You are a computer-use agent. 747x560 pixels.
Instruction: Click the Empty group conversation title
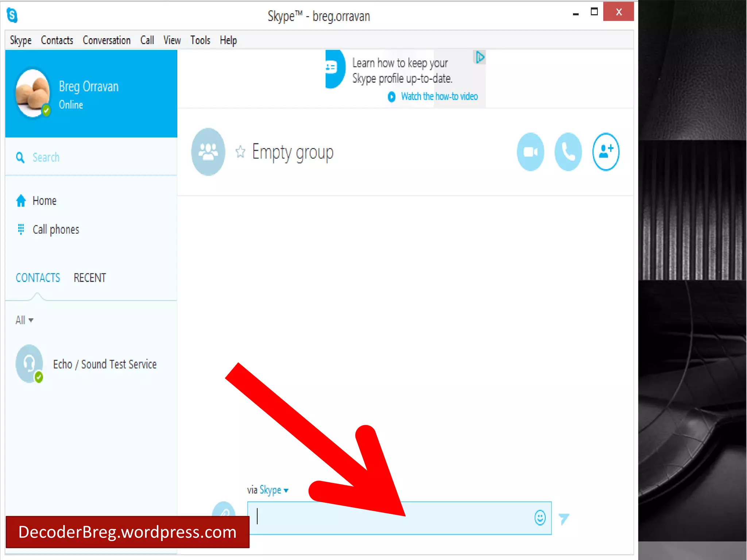point(293,152)
